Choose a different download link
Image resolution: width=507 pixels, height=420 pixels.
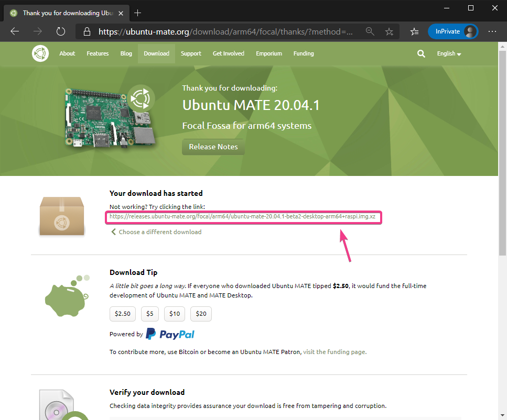pos(159,232)
